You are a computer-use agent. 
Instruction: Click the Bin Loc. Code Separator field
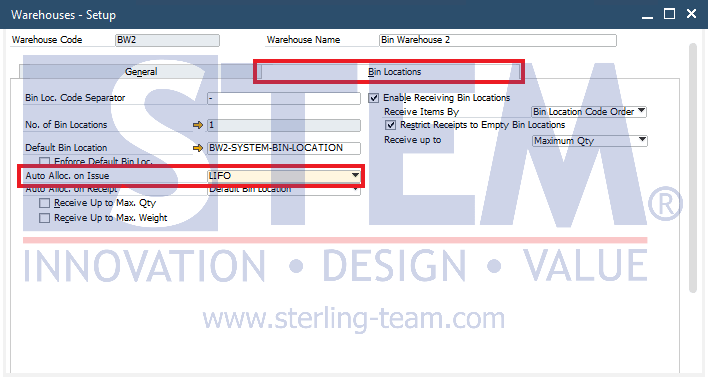coord(284,98)
